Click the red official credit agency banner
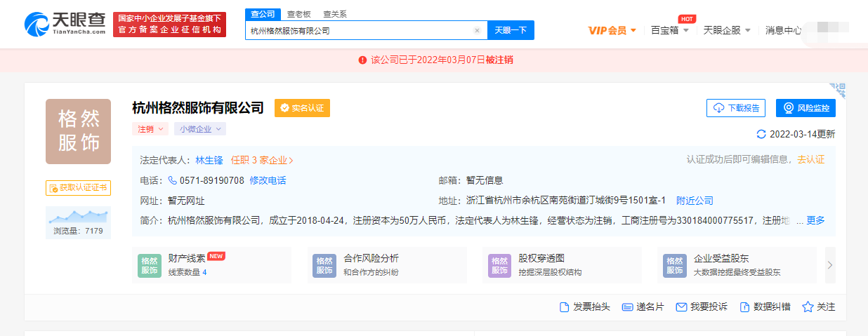868x336 pixels. click(x=169, y=25)
